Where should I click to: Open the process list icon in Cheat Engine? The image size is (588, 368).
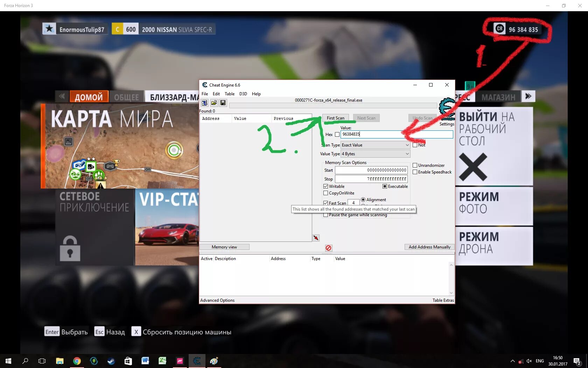(204, 103)
